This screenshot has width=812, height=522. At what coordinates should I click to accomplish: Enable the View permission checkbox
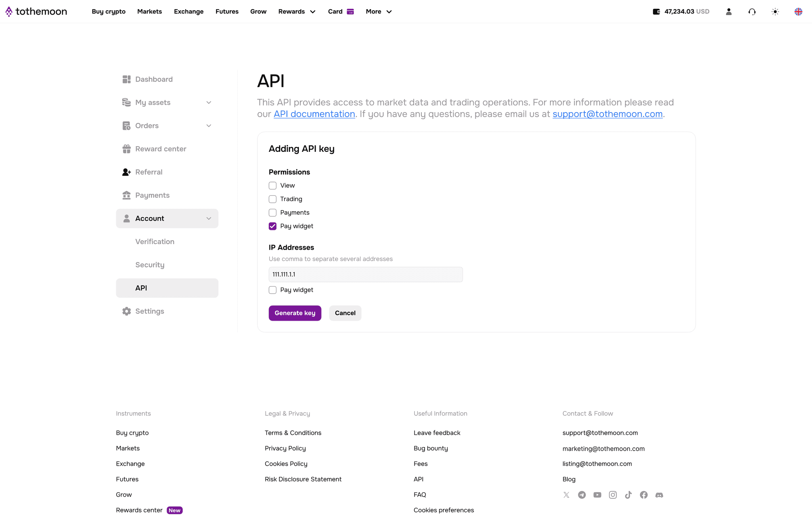272,185
